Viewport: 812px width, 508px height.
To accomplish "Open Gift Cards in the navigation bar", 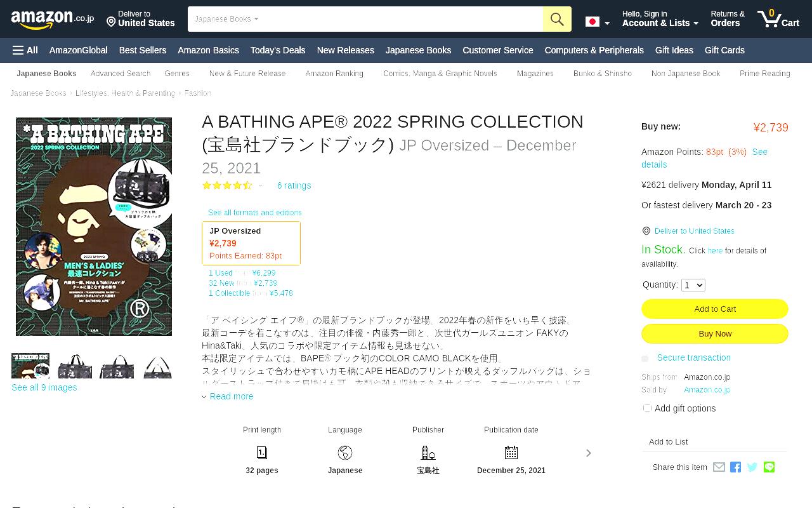I will (724, 50).
